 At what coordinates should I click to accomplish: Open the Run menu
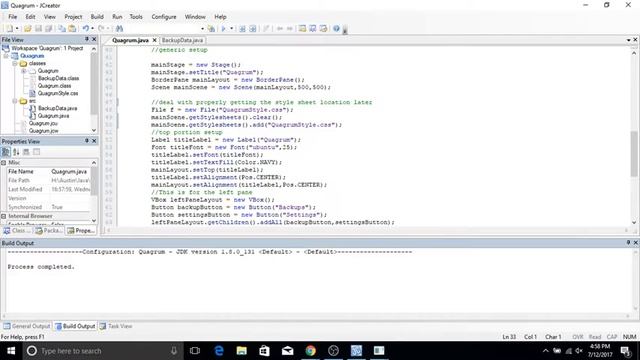point(117,17)
